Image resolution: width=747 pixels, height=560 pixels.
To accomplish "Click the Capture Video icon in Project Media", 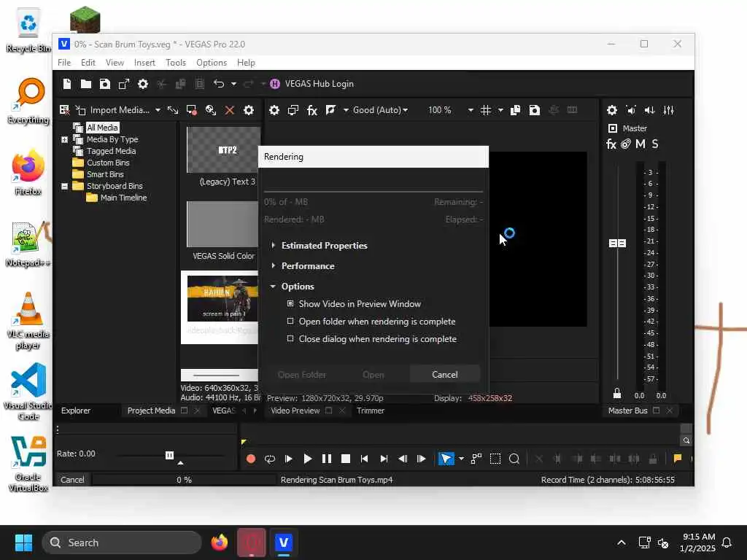I will (192, 110).
